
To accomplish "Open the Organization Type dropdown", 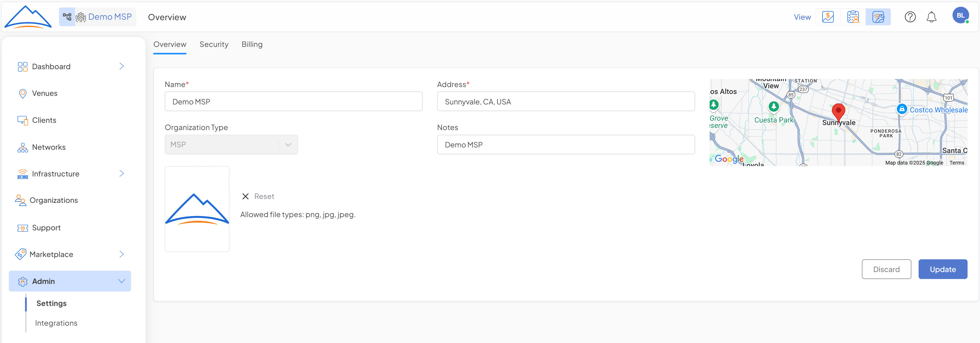I will coord(231,145).
